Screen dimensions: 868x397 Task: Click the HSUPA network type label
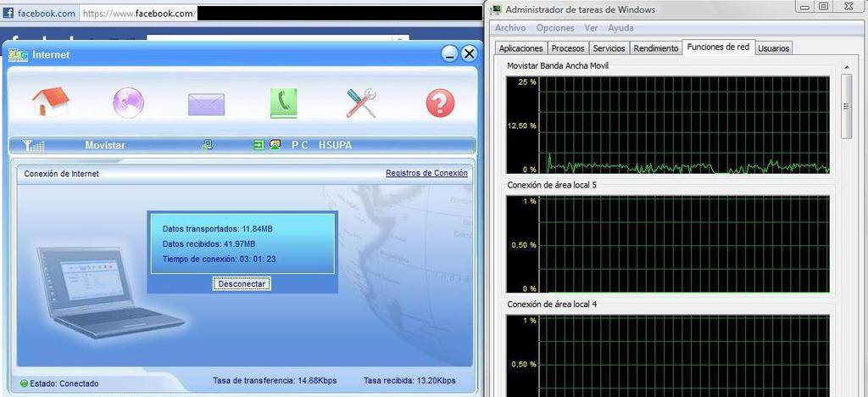click(x=335, y=145)
